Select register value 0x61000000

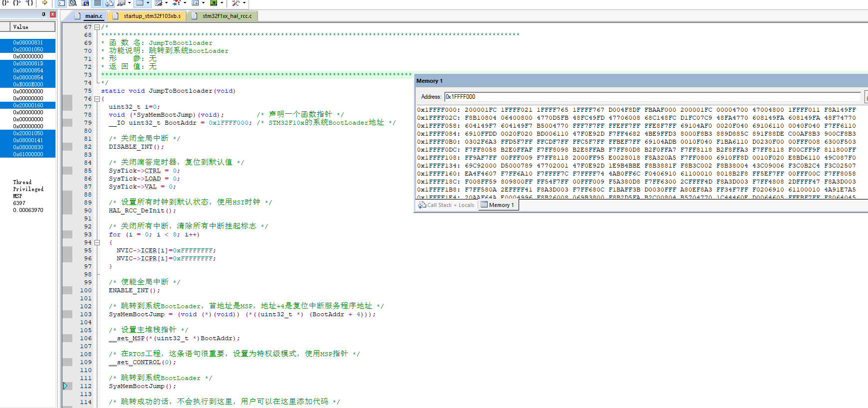coord(28,154)
